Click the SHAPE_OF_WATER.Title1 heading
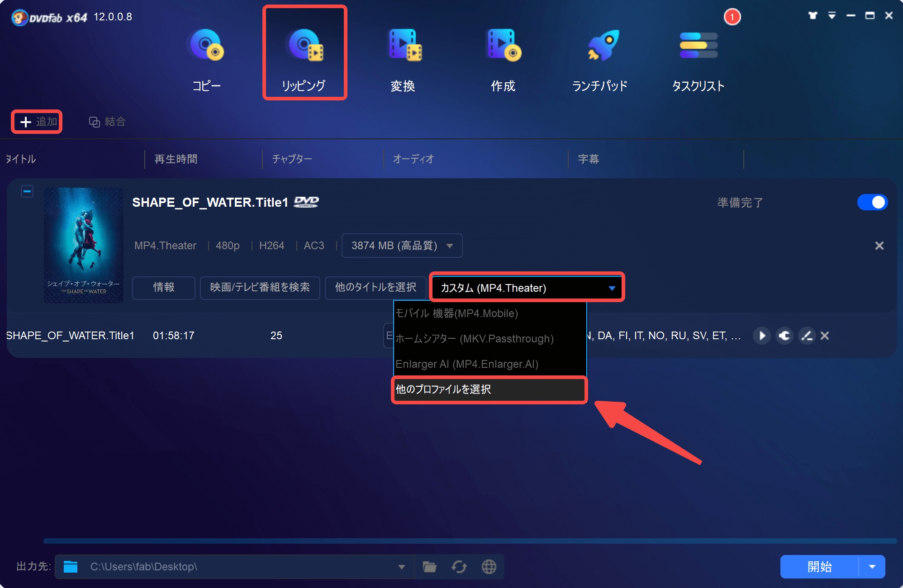Image resolution: width=903 pixels, height=588 pixels. pyautogui.click(x=210, y=202)
